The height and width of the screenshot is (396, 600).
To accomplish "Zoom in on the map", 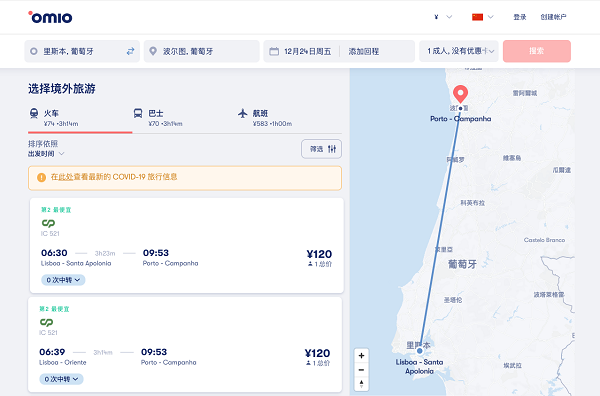I will (x=361, y=355).
